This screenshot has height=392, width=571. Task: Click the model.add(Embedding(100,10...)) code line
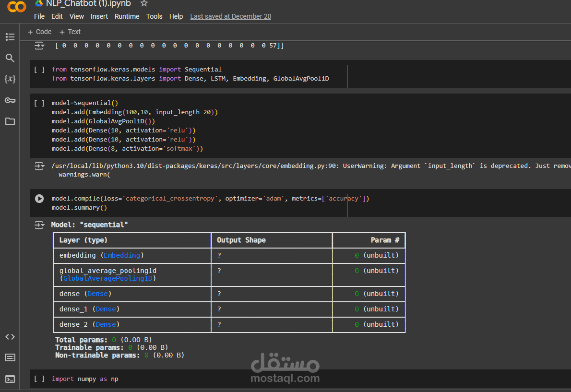pyautogui.click(x=135, y=112)
